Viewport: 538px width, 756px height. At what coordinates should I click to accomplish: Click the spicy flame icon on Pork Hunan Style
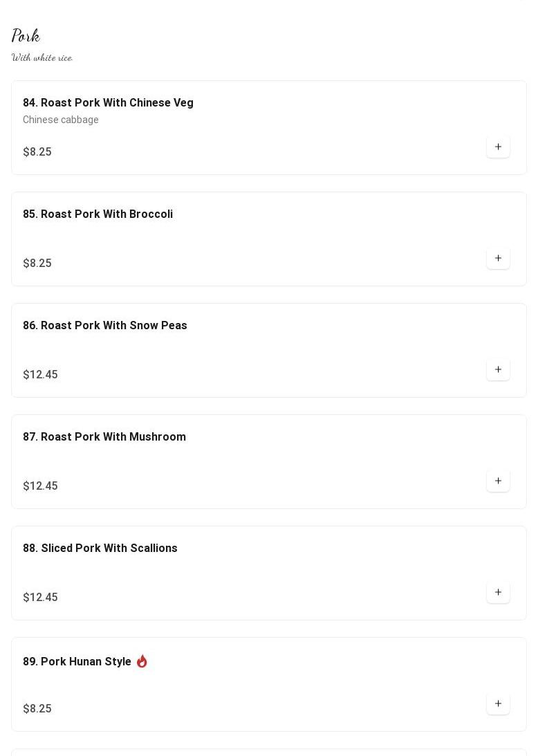pos(142,661)
